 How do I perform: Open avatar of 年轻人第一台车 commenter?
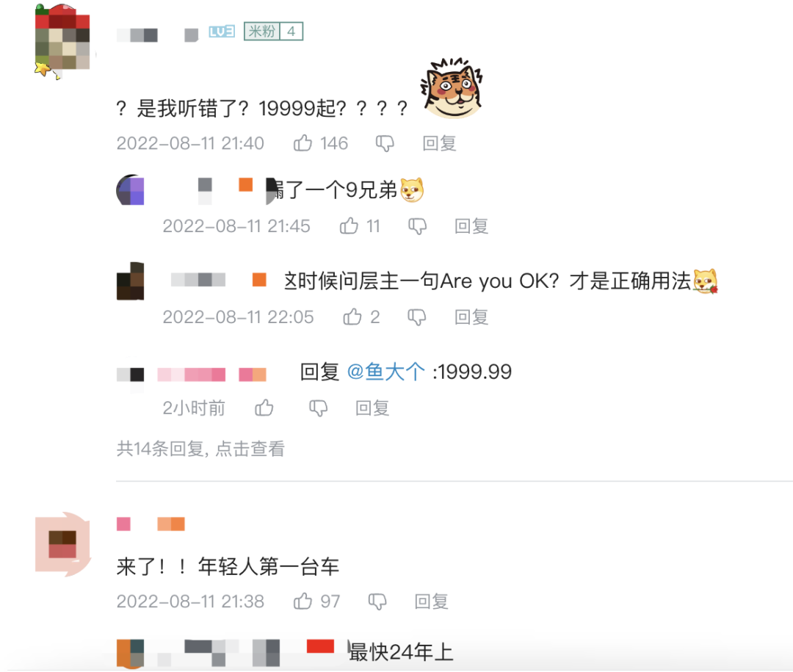pos(62,544)
